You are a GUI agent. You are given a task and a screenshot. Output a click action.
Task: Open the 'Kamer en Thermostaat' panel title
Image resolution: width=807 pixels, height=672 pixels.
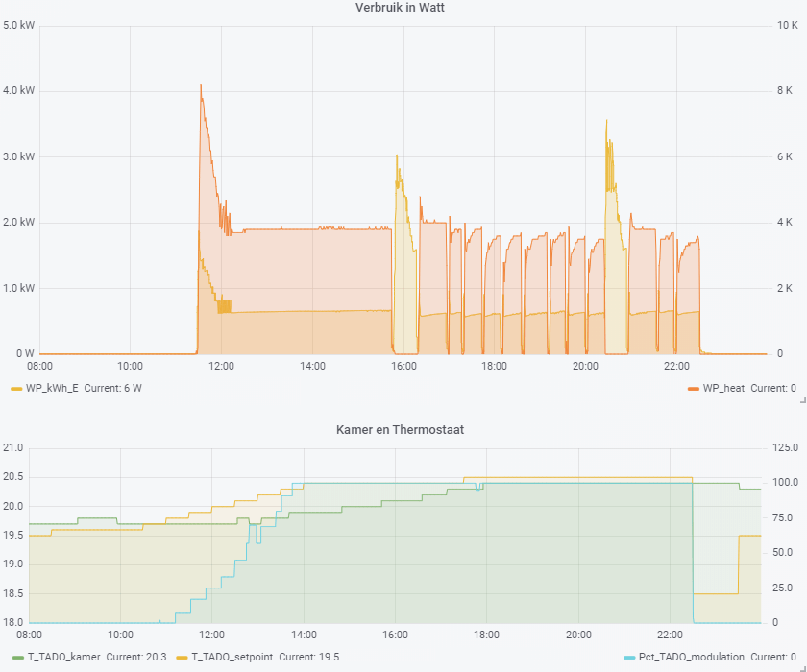pyautogui.click(x=400, y=429)
